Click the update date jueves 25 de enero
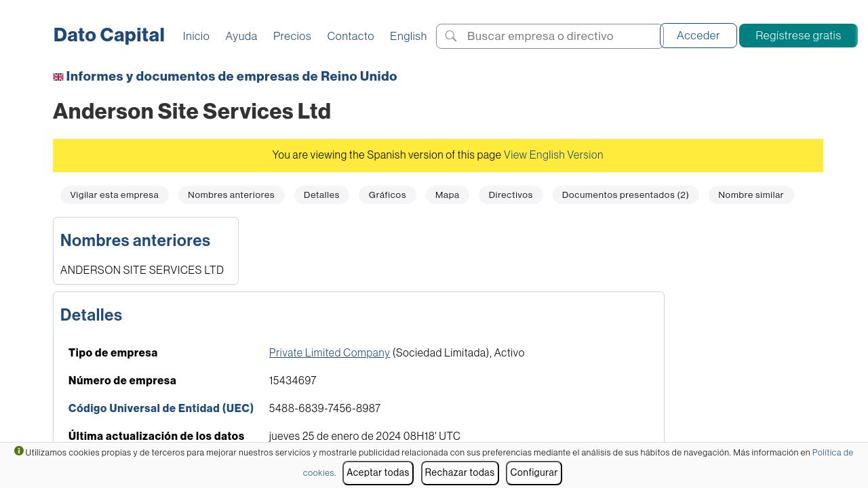Screen dimensions: 868x488 click(365, 436)
